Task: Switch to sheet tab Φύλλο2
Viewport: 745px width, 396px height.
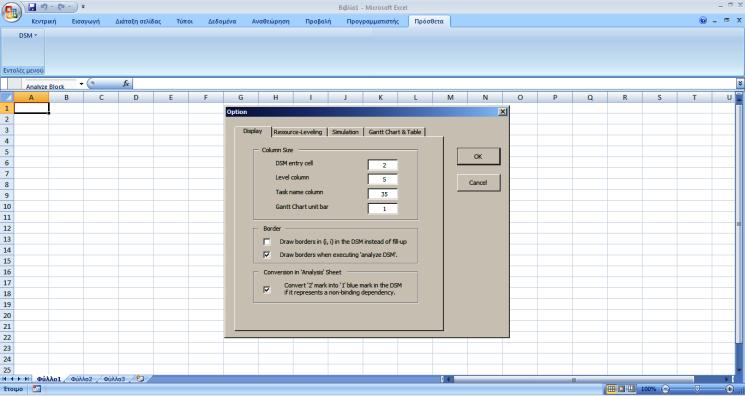Action: (x=81, y=379)
